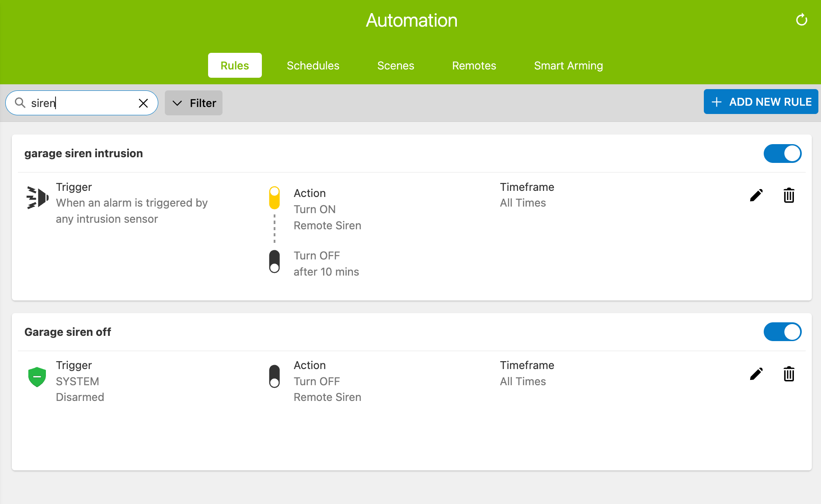Switch to the Scenes tab
The width and height of the screenshot is (821, 504).
396,66
